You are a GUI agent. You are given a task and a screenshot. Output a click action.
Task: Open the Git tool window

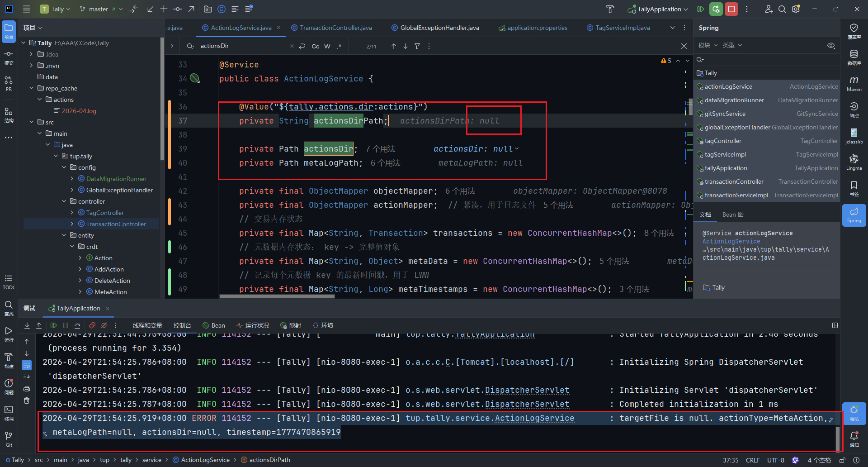pos(9,439)
